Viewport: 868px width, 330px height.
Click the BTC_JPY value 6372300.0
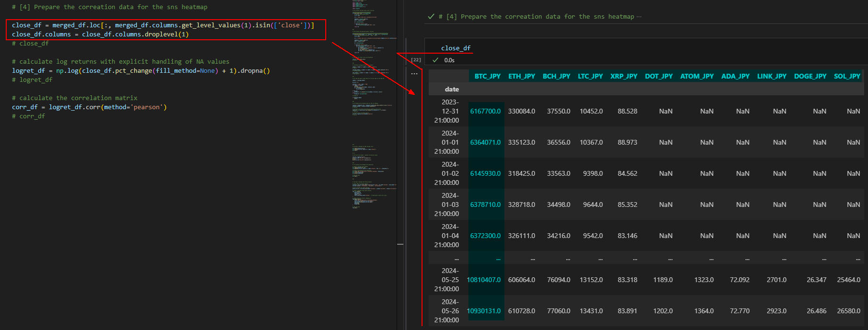coord(485,236)
